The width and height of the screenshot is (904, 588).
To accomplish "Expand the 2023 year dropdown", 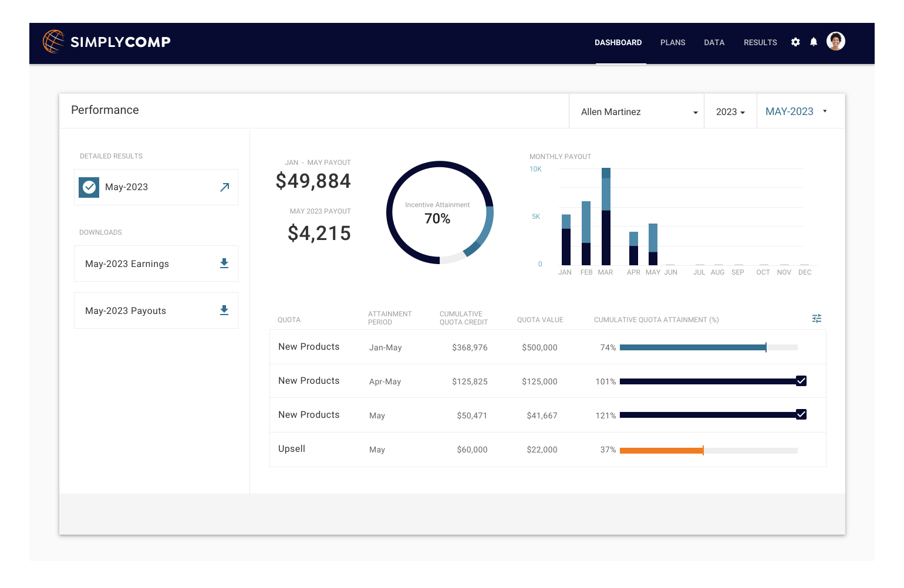I will tap(730, 111).
